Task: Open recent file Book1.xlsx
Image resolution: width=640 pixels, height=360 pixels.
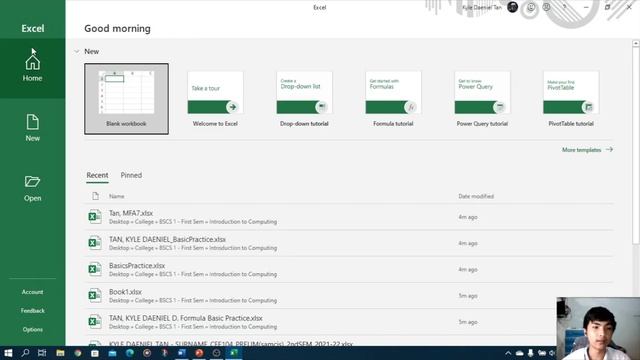Action: (x=349, y=296)
